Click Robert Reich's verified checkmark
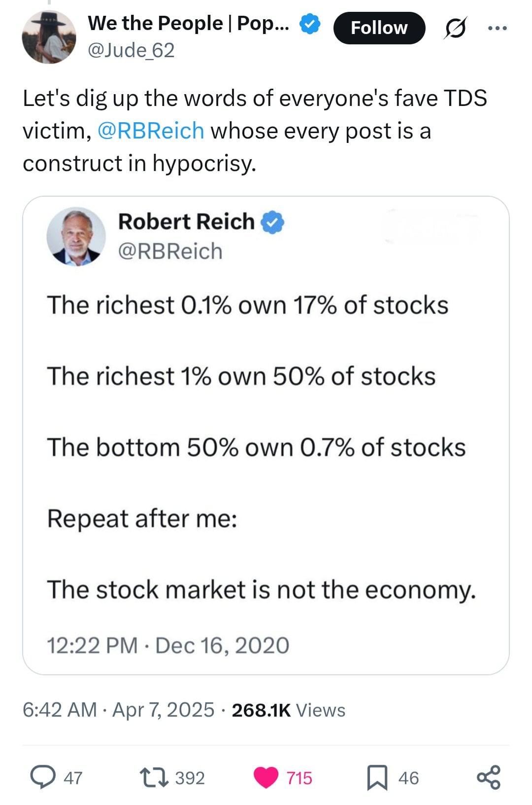Screen dimensions: 532x805 (x=272, y=222)
